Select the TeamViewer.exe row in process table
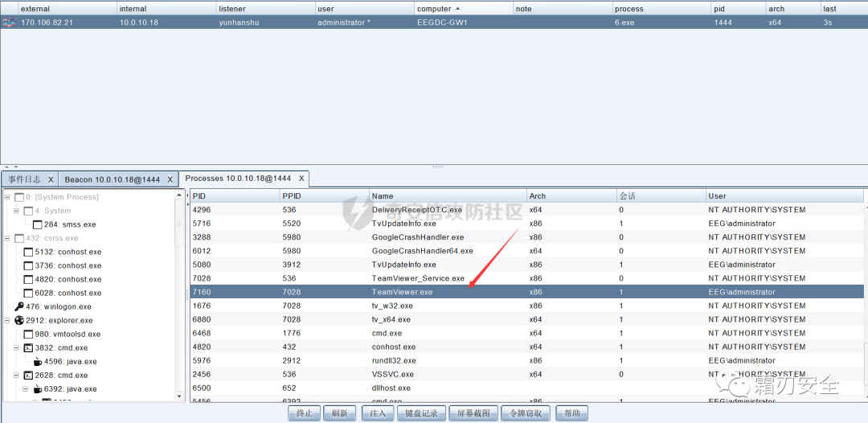868x423 pixels. click(527, 292)
